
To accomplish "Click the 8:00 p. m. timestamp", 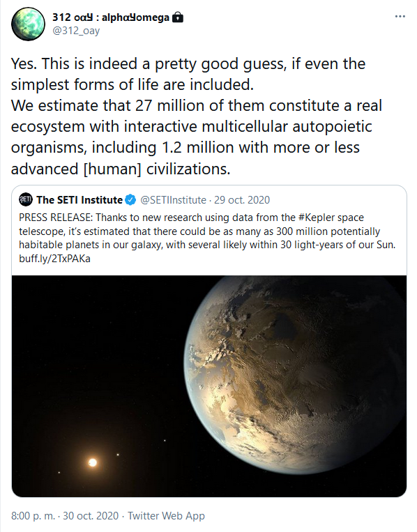I will (33, 516).
